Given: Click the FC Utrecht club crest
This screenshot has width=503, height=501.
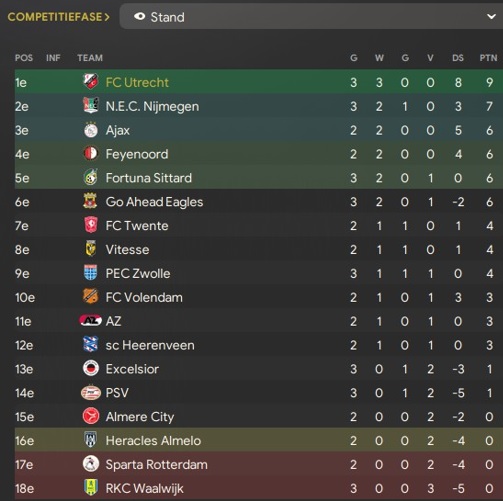Looking at the screenshot, I should 90,82.
